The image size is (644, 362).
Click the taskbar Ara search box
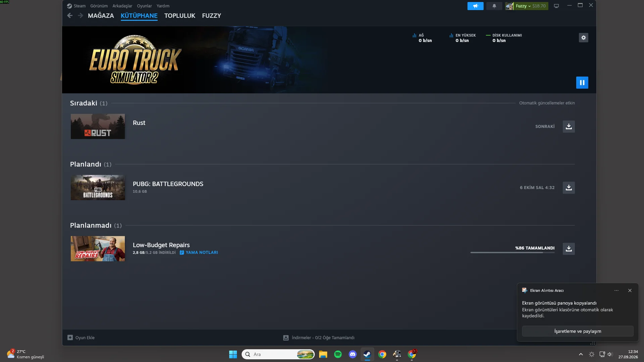click(278, 354)
